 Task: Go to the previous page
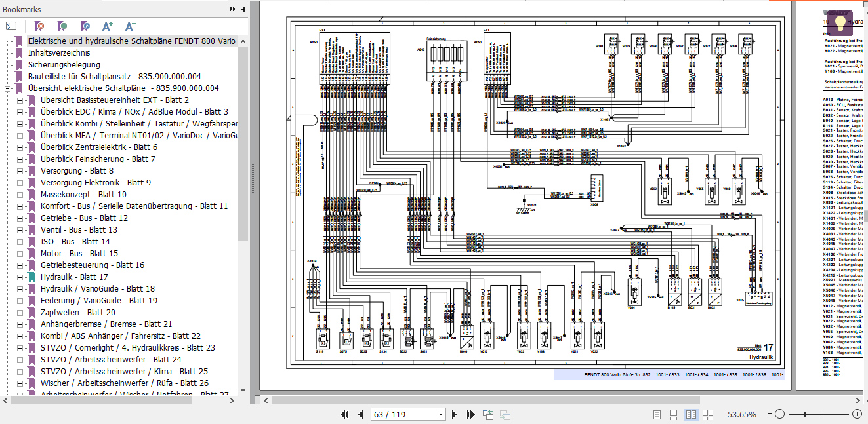pyautogui.click(x=360, y=414)
